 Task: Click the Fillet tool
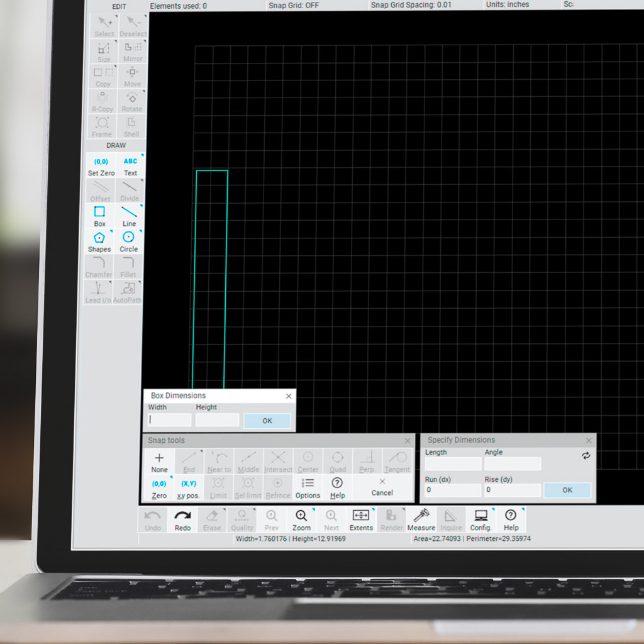[128, 267]
